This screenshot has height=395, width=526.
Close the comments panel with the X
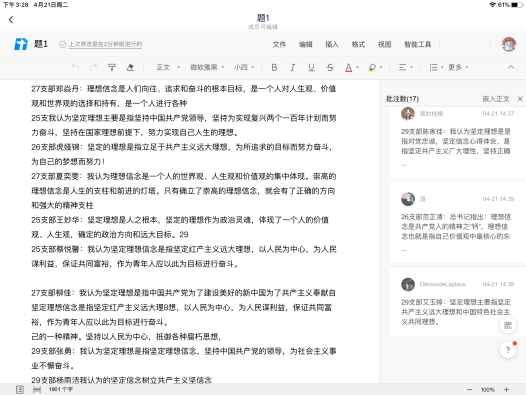520,99
